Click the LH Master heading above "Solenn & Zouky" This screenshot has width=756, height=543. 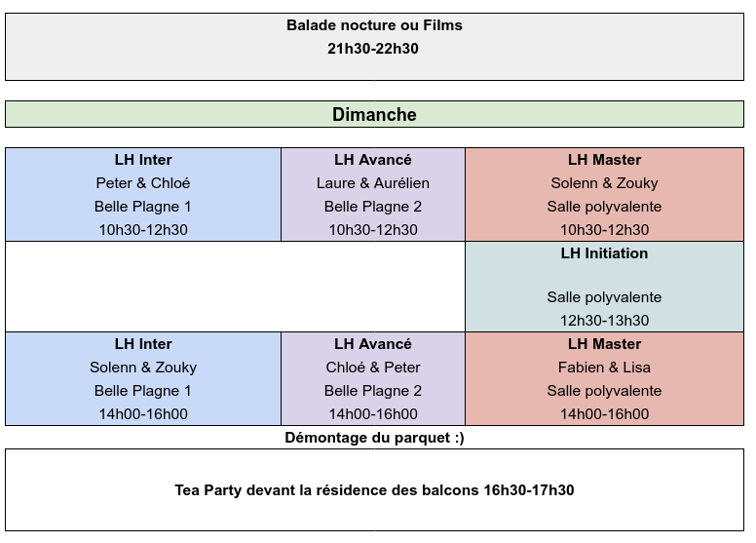pyautogui.click(x=604, y=160)
